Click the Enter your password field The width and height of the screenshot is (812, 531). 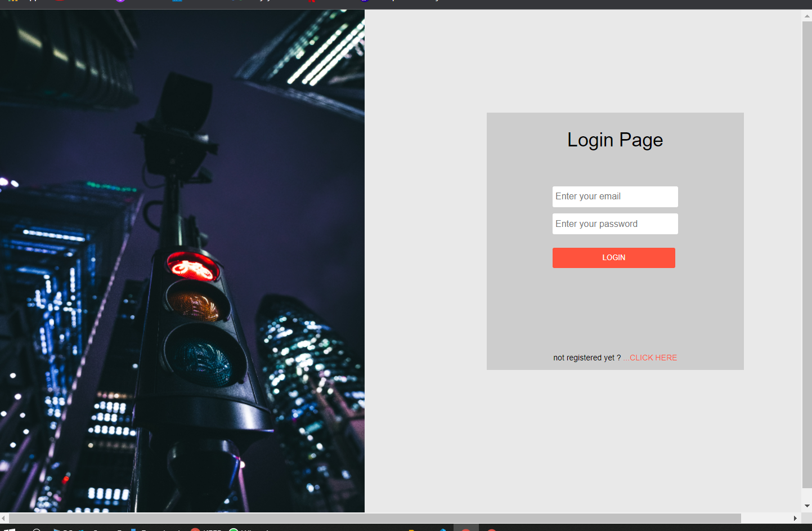pos(615,224)
